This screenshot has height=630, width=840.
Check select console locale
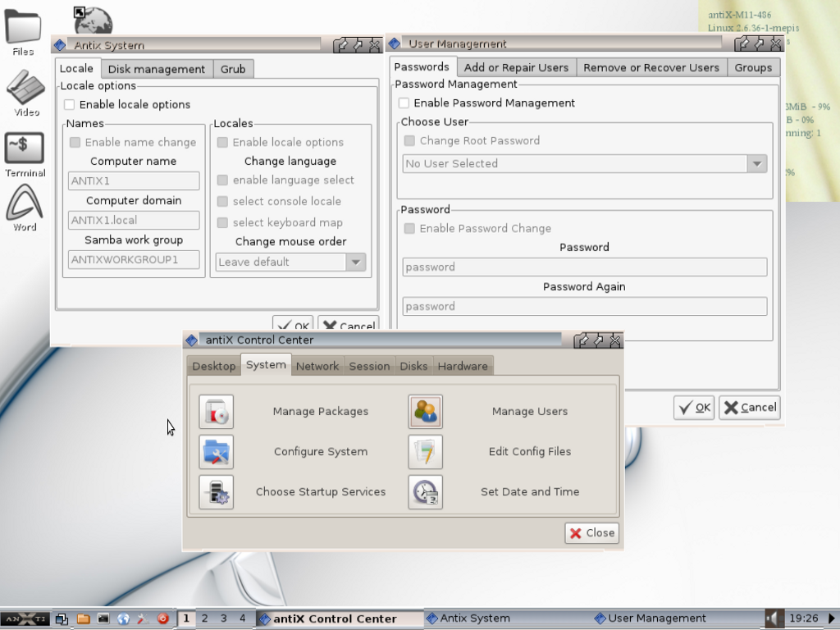[x=222, y=202]
